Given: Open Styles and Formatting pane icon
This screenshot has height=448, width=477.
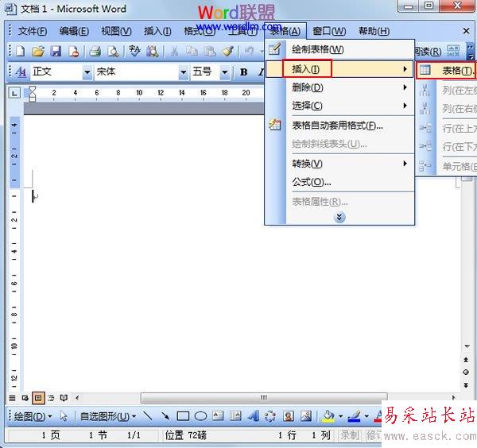Looking at the screenshot, I should click(21, 72).
